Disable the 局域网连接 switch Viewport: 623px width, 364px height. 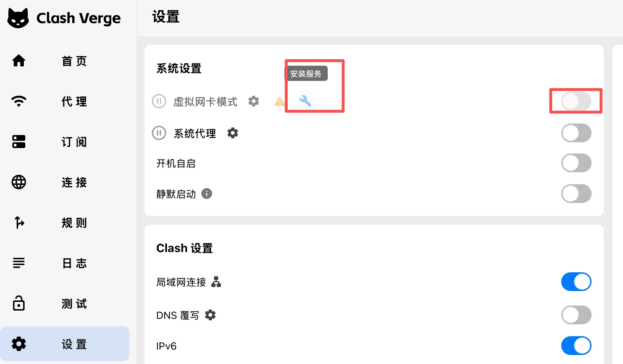pos(576,282)
